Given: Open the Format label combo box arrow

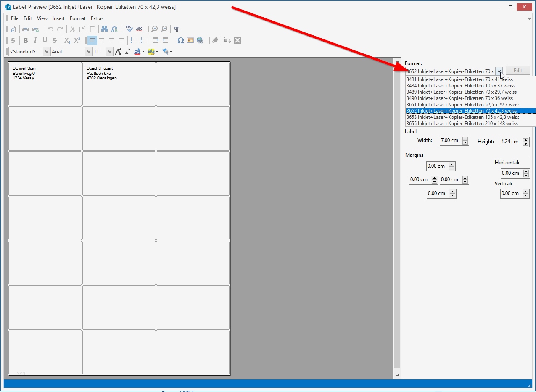Looking at the screenshot, I should [499, 71].
